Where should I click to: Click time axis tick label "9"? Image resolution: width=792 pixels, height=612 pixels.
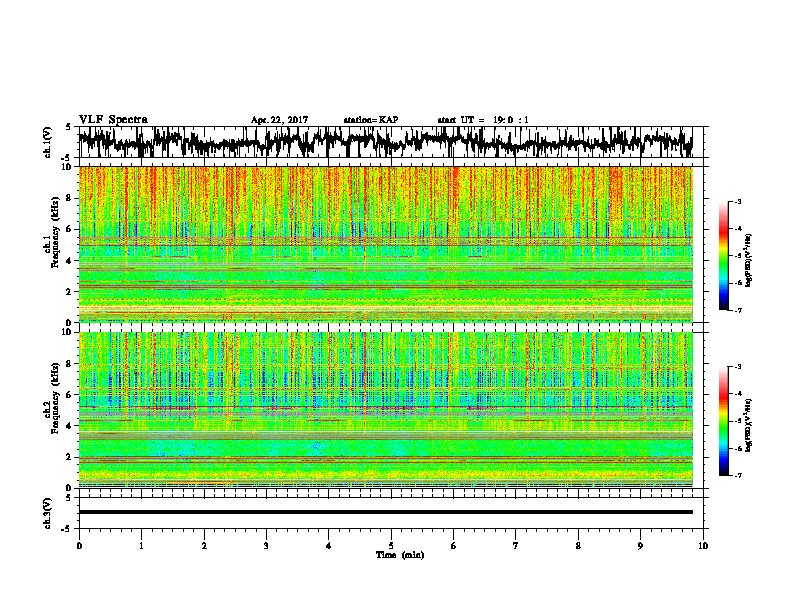click(x=641, y=546)
